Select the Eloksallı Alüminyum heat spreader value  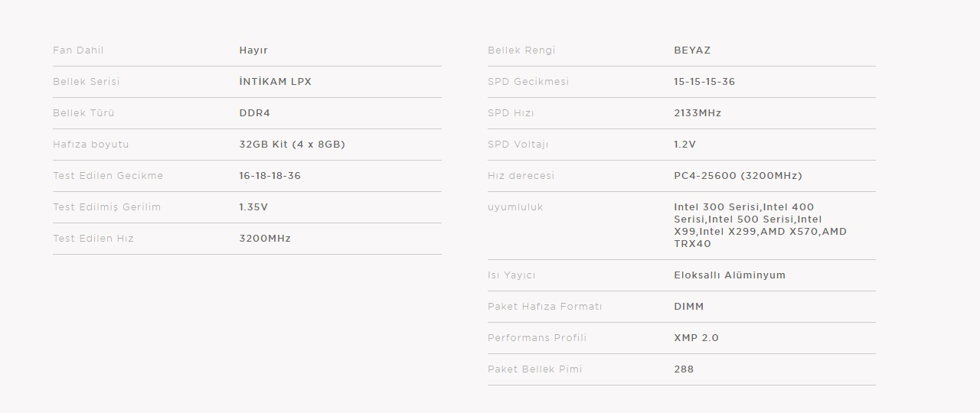[730, 275]
